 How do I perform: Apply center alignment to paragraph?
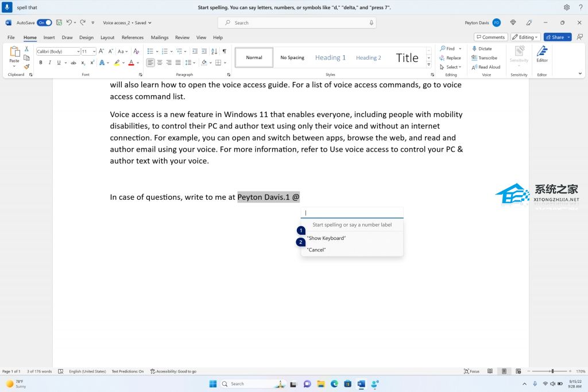[x=159, y=61]
